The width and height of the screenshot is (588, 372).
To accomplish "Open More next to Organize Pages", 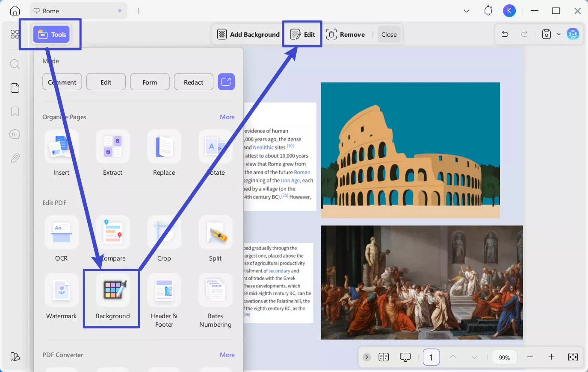I will [227, 117].
